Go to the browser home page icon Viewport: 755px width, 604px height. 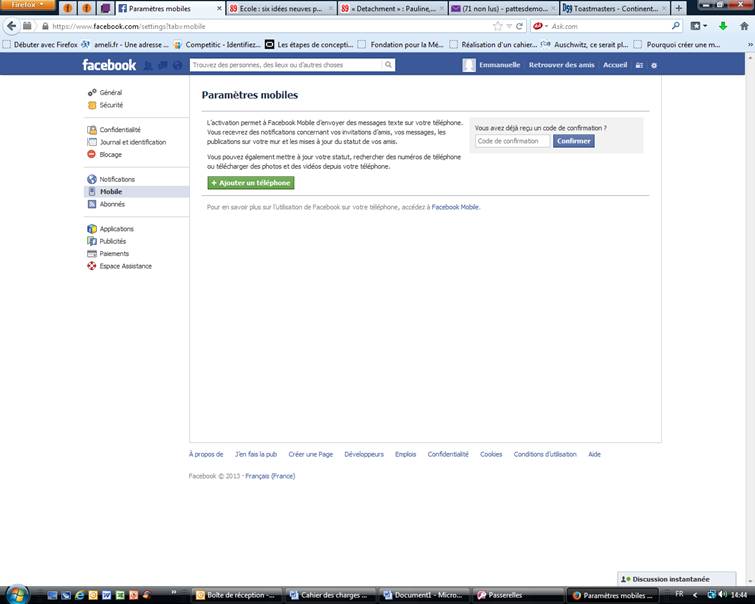tap(744, 26)
